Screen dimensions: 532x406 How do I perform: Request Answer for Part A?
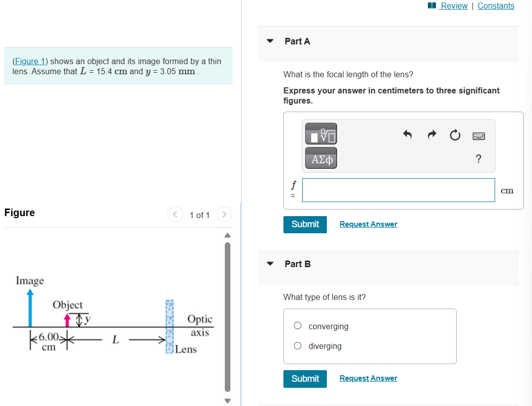pos(368,224)
